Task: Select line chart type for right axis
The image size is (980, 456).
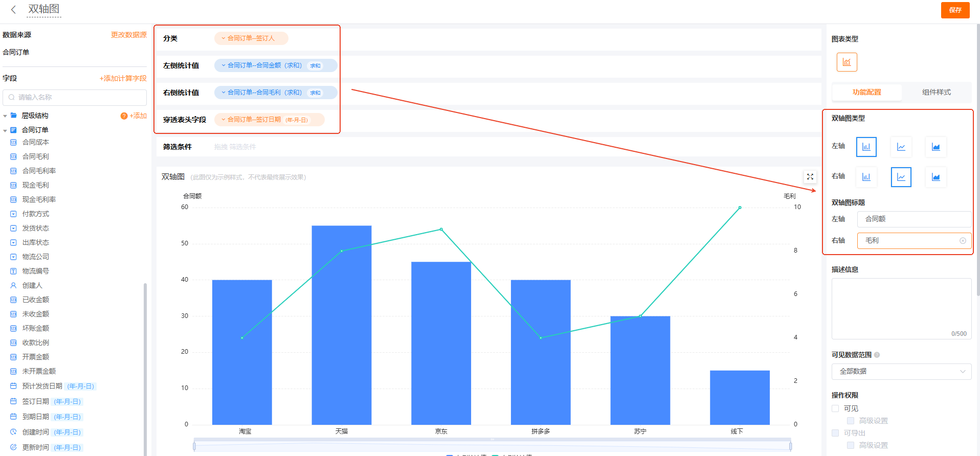Action: (901, 177)
